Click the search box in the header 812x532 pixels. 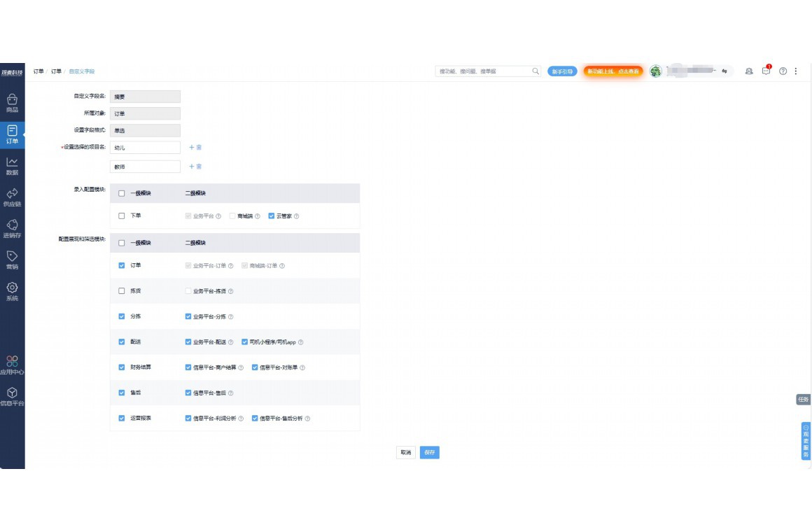point(483,71)
